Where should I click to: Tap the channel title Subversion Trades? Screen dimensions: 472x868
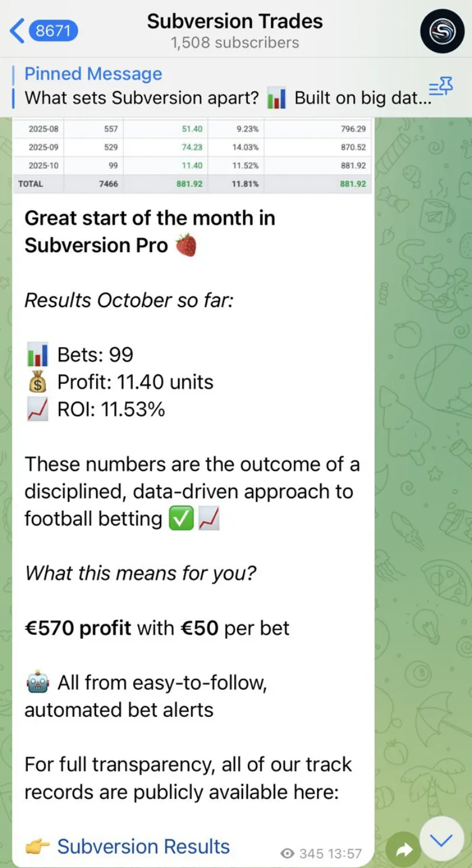234,21
